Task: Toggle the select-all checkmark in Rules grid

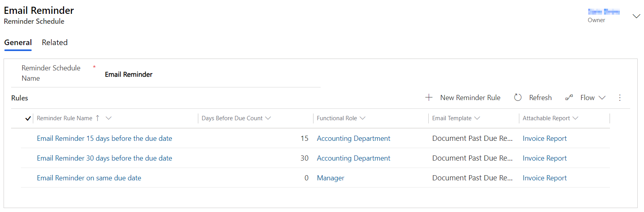Action: [28, 118]
